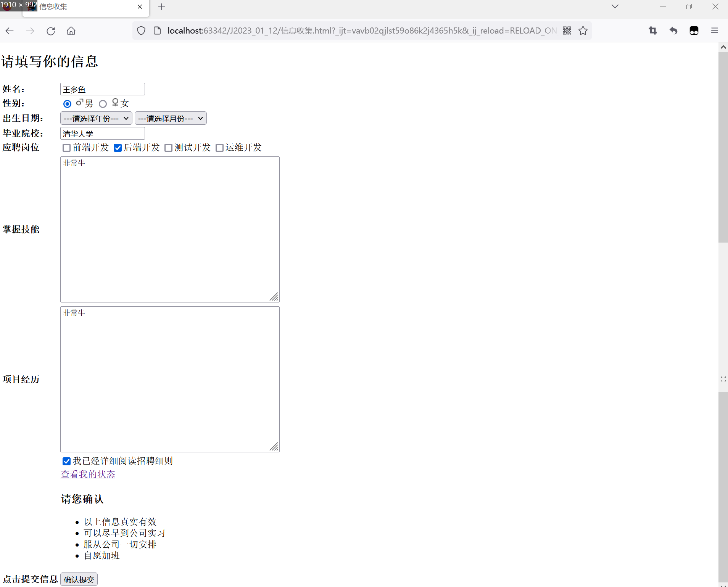Uncheck the 后端开发 checkbox
Viewport: 728px width, 587px height.
point(118,148)
